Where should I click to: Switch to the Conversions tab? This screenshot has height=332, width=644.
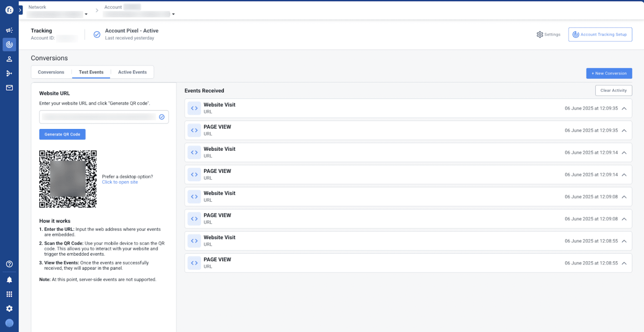pos(51,72)
